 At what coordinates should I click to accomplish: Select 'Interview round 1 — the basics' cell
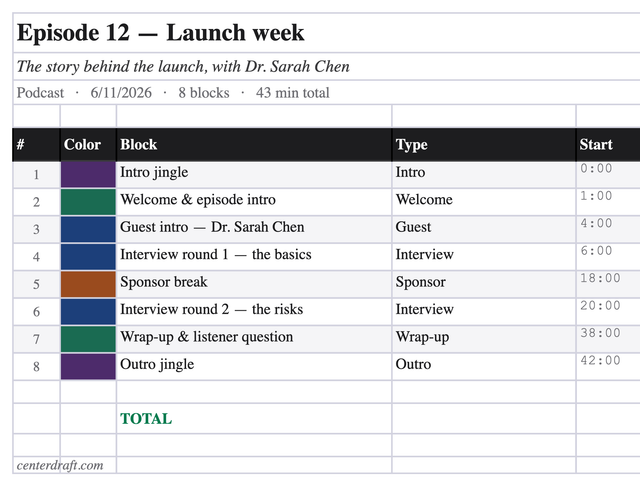tap(254, 257)
